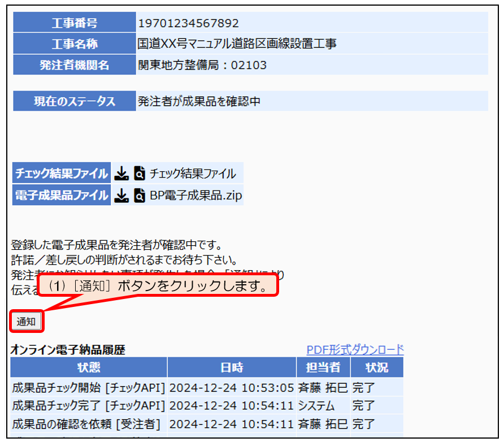Click preview icon beside チェック結果ファイル
Screen dimensions: 504x442
click(140, 174)
